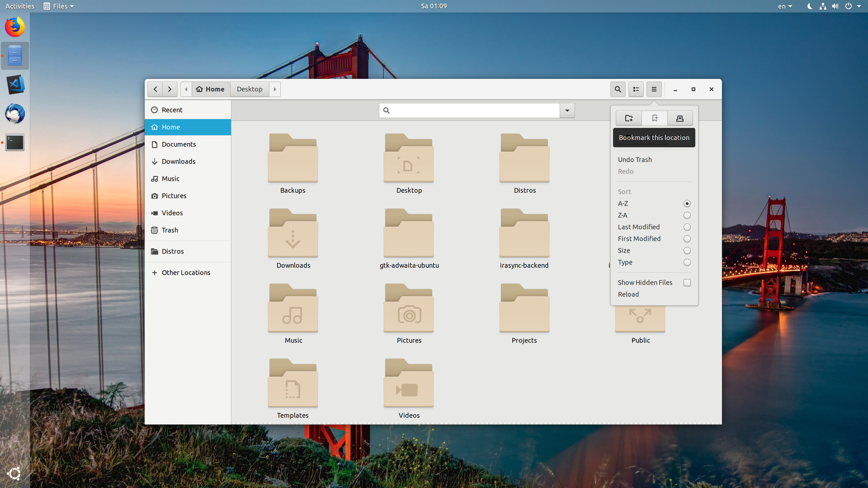Click Reload in the popover menu
This screenshot has width=868, height=488.
[x=628, y=294]
